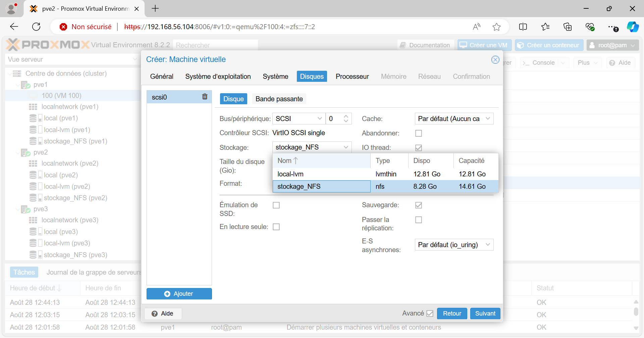Close the pve2 Proxmox browser tab
The height and width of the screenshot is (338, 644).
pyautogui.click(x=137, y=9)
